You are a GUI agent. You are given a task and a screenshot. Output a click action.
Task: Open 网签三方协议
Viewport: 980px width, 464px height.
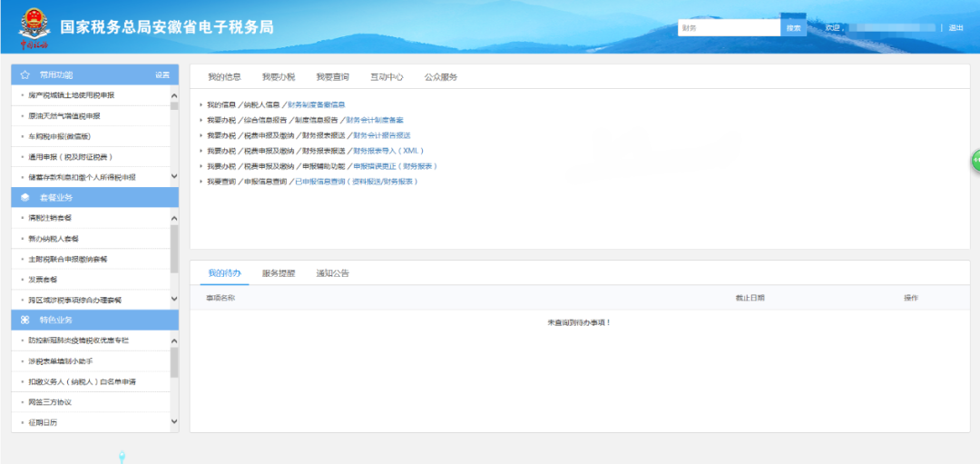50,402
